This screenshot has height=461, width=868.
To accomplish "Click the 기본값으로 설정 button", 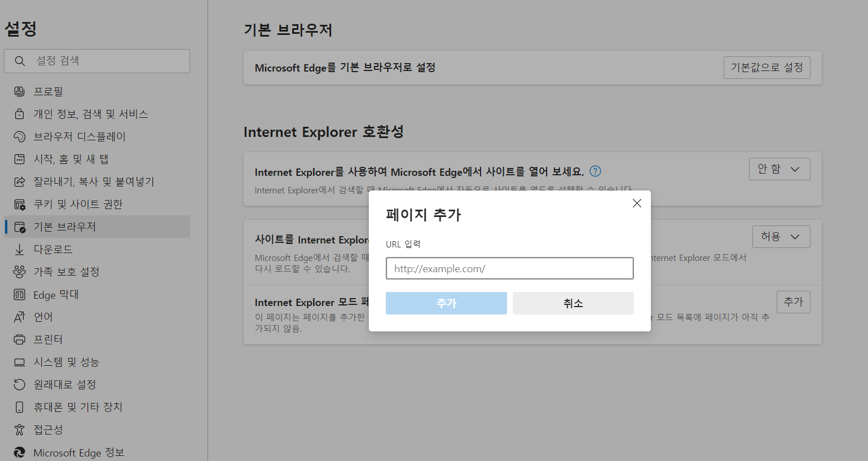I will click(x=766, y=68).
